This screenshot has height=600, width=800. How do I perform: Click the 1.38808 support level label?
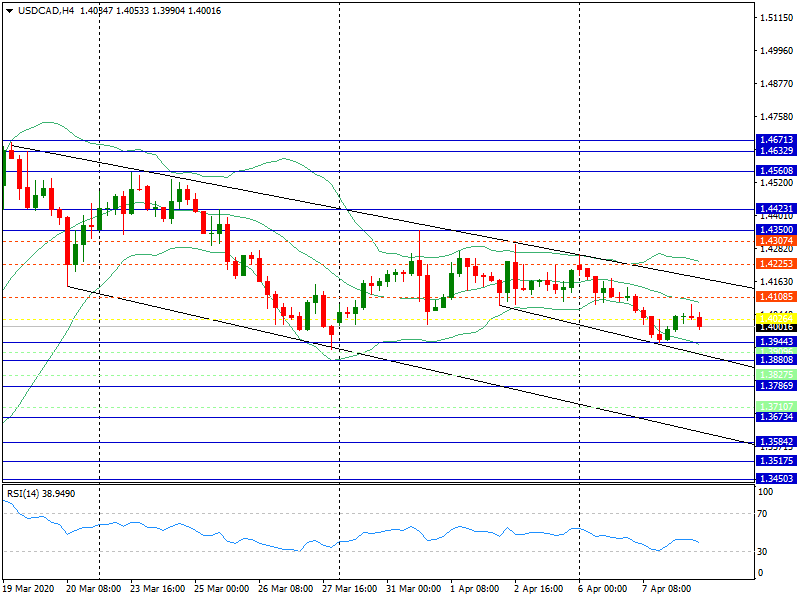click(776, 359)
